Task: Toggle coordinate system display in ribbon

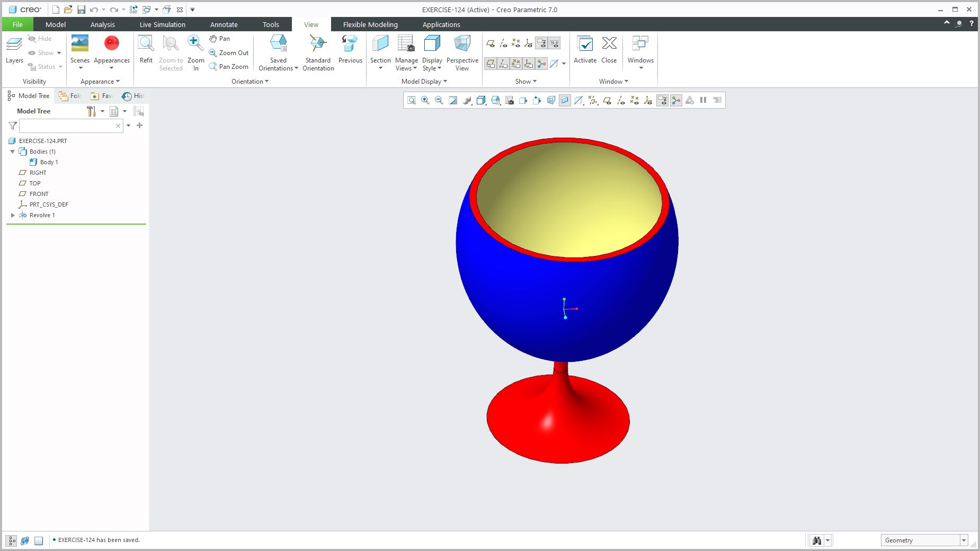Action: tap(529, 43)
